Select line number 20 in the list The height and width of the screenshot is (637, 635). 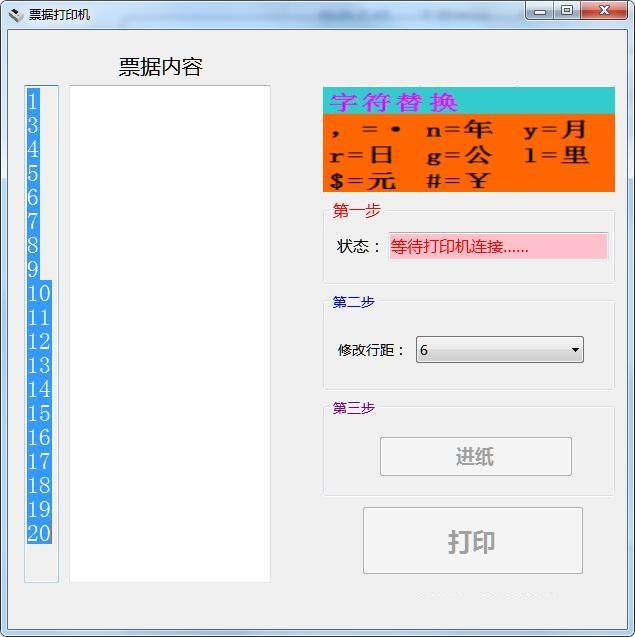click(x=39, y=533)
